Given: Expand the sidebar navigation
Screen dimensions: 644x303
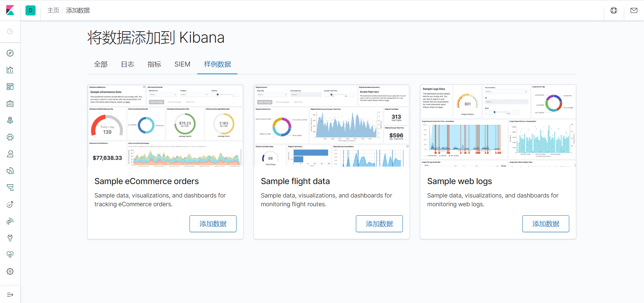Looking at the screenshot, I should (10, 295).
